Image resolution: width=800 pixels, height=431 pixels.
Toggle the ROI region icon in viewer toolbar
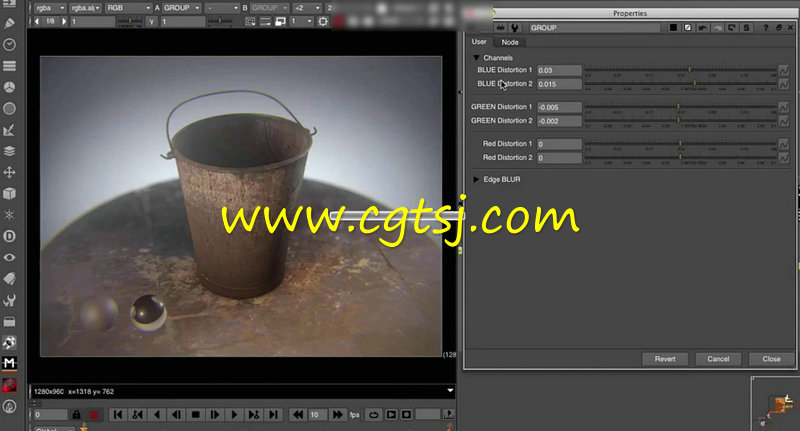click(x=250, y=21)
